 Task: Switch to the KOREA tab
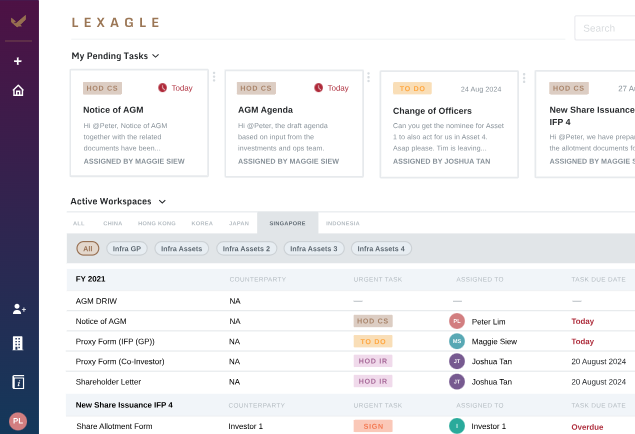pyautogui.click(x=202, y=223)
